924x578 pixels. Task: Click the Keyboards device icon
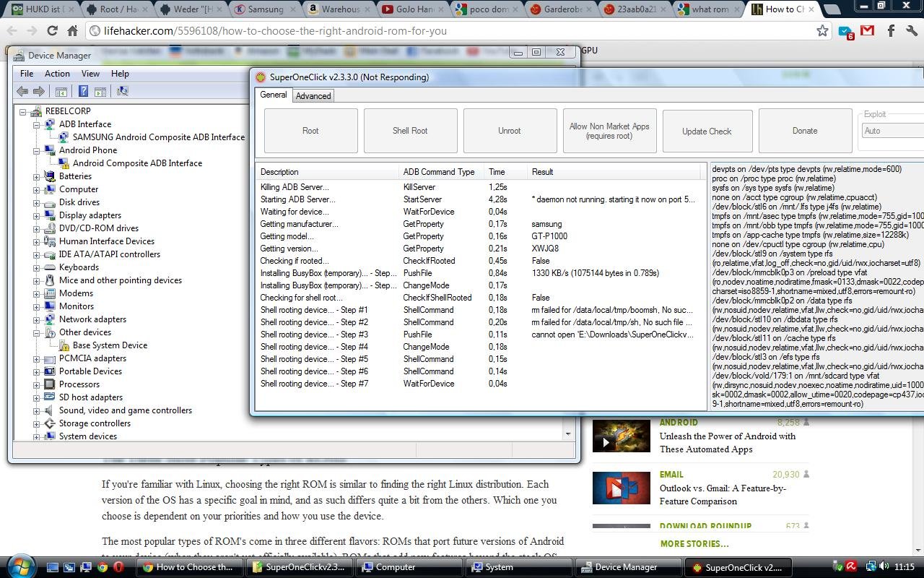[x=50, y=267]
